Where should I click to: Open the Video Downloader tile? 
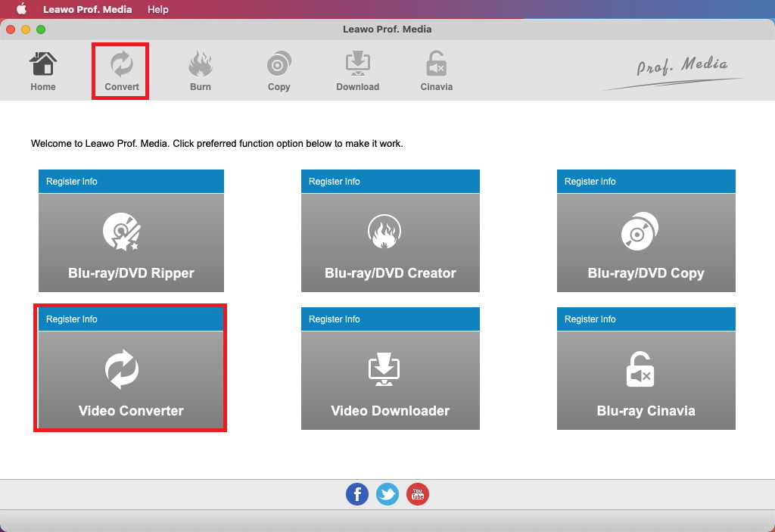click(390, 381)
